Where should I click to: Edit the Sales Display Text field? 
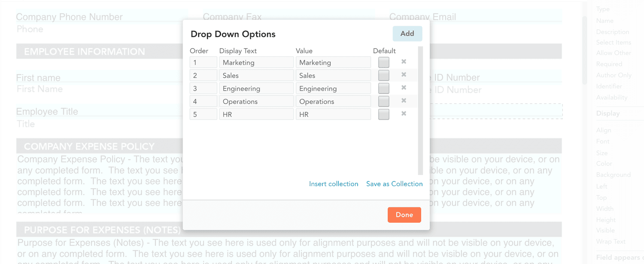256,75
